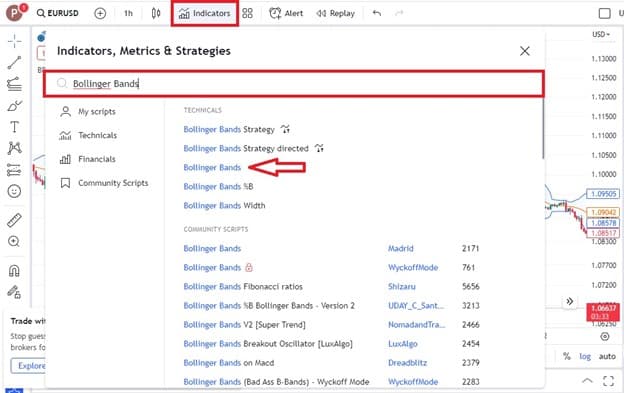Viewport: 624px width, 393px height.
Task: Add the Bollinger Bands technical indicator
Action: click(x=212, y=167)
